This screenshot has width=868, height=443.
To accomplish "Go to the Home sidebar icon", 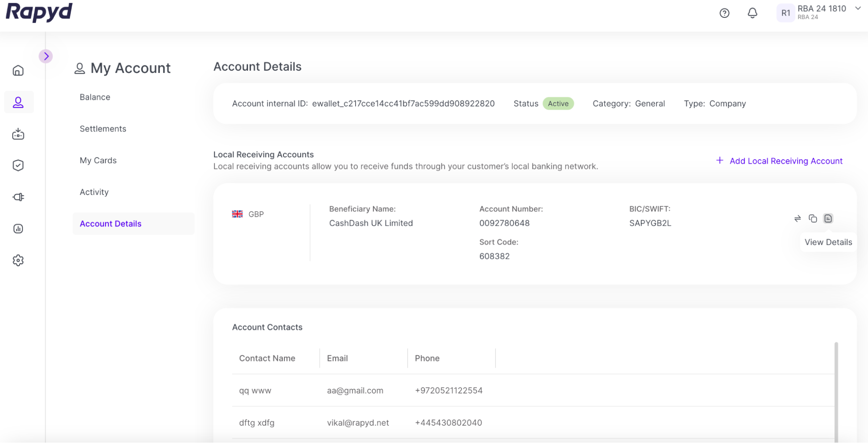I will (18, 70).
